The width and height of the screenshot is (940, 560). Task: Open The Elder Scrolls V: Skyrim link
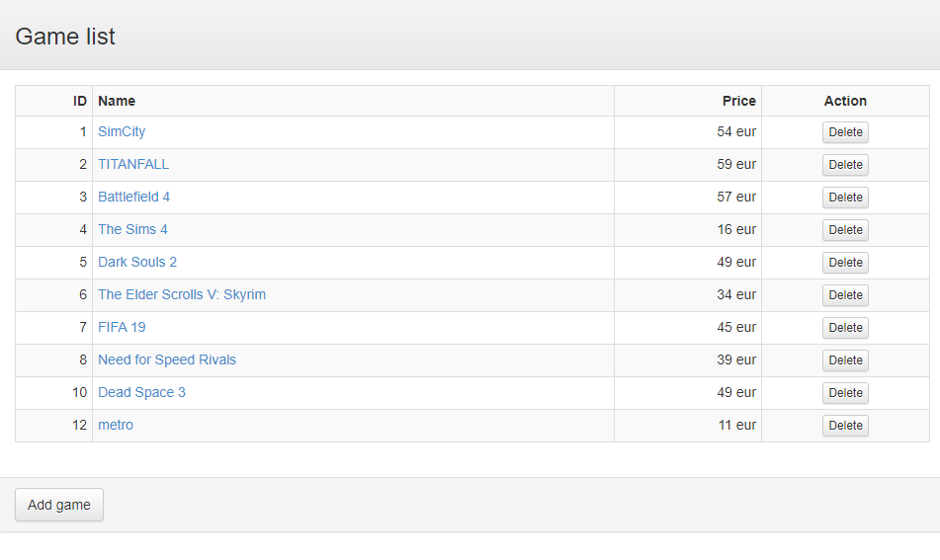click(182, 294)
